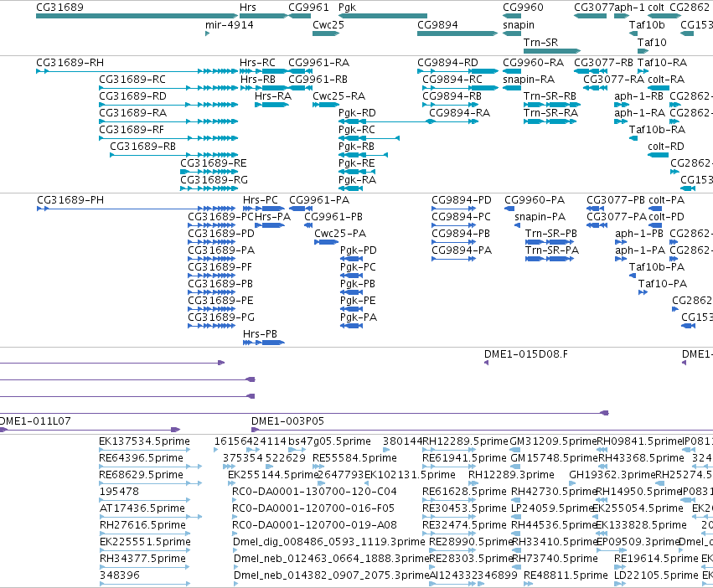Select the Hrs-RA transcript
This screenshot has height=588, width=713.
coord(272,105)
